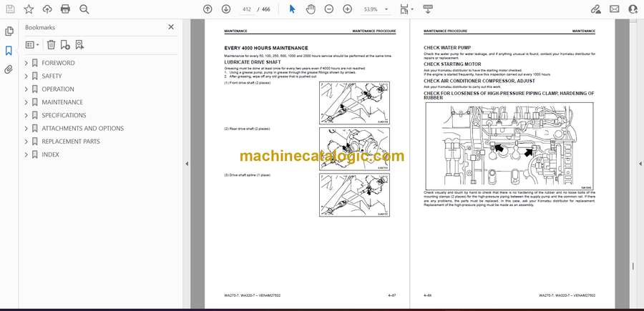The image size is (644, 311).
Task: Open the find text magnifier
Action: click(84, 9)
